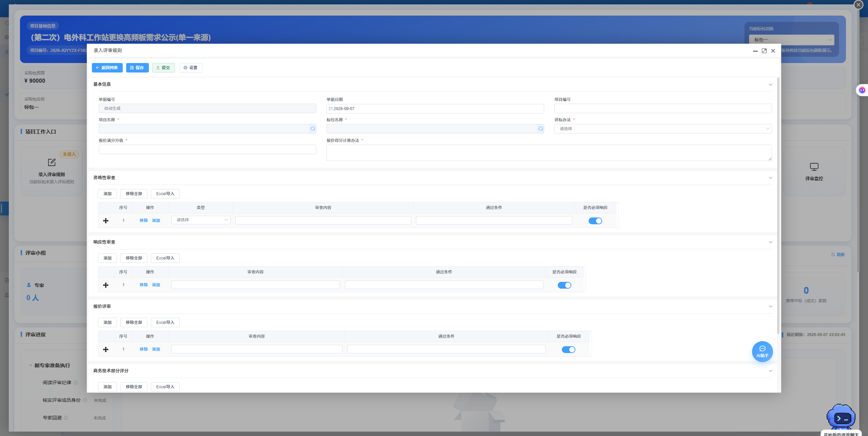The image size is (868, 436).
Task: Open the 评标办法 dropdown
Action: point(663,129)
